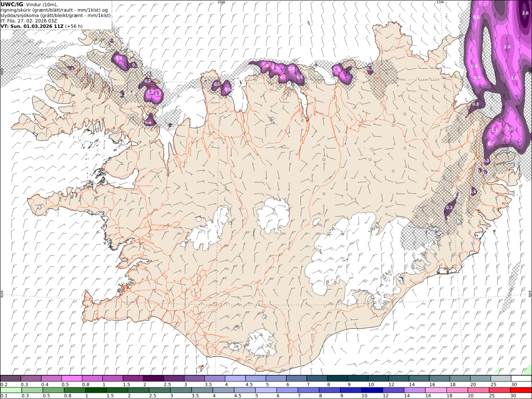Pick upper scale swatch between 0.4 and 0.5

pyautogui.click(x=51, y=378)
